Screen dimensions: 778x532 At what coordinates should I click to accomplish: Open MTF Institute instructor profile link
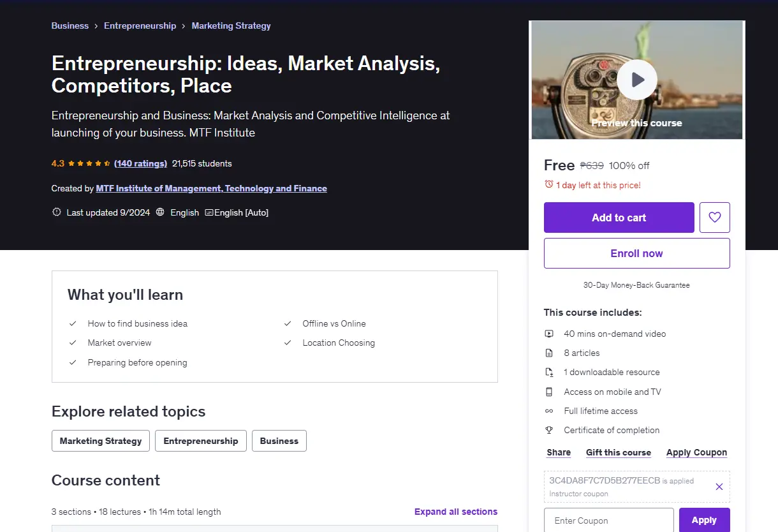[212, 188]
